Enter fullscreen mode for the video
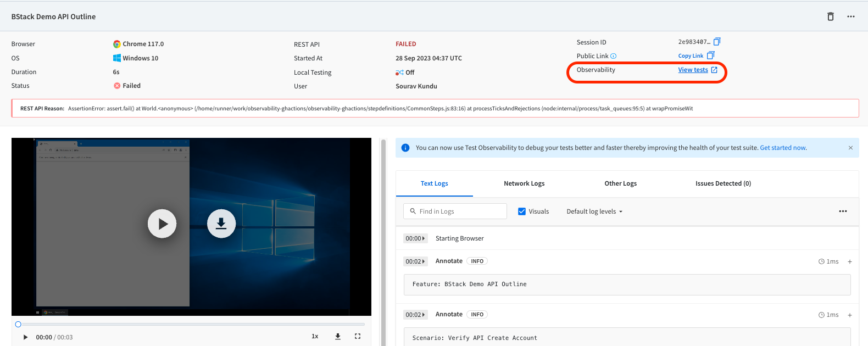The width and height of the screenshot is (868, 346). coord(358,336)
